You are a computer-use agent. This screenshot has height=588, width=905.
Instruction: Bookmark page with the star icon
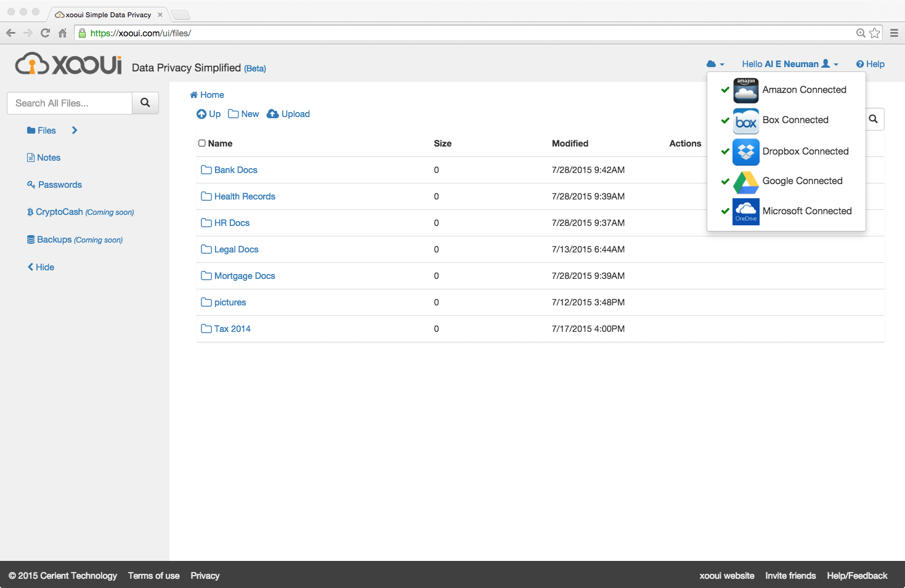coord(874,33)
